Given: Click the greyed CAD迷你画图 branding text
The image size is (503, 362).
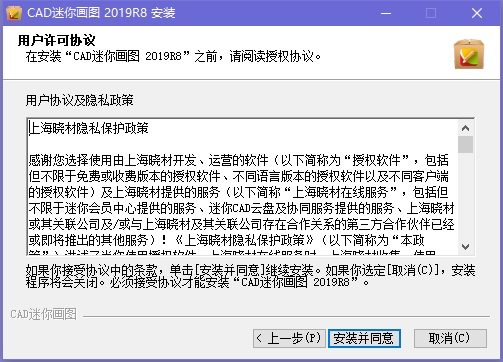Looking at the screenshot, I should pyautogui.click(x=44, y=314).
